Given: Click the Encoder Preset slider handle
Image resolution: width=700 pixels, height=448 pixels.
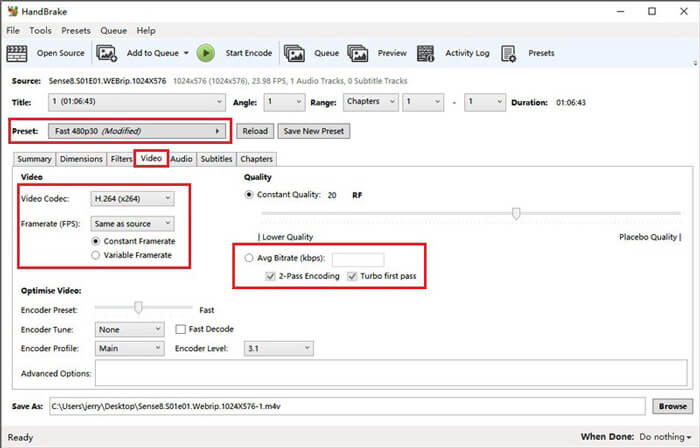Looking at the screenshot, I should click(138, 307).
